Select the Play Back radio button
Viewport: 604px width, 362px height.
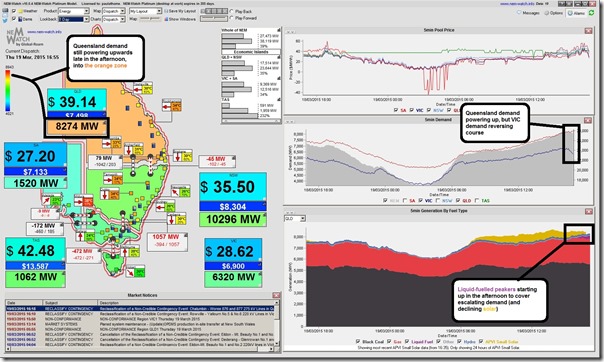[232, 11]
